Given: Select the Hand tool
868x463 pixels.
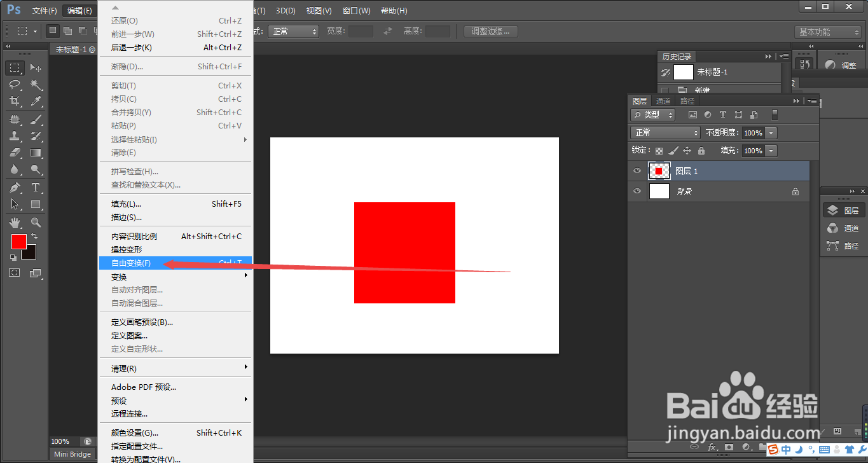Looking at the screenshot, I should tap(15, 222).
